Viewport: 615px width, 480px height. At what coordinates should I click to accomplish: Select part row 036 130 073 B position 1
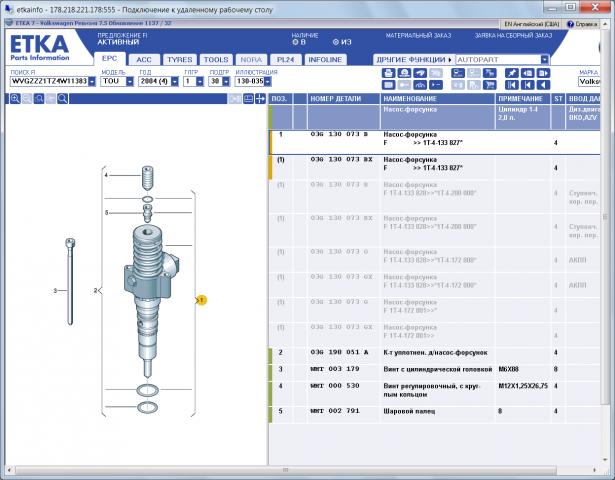pyautogui.click(x=435, y=142)
